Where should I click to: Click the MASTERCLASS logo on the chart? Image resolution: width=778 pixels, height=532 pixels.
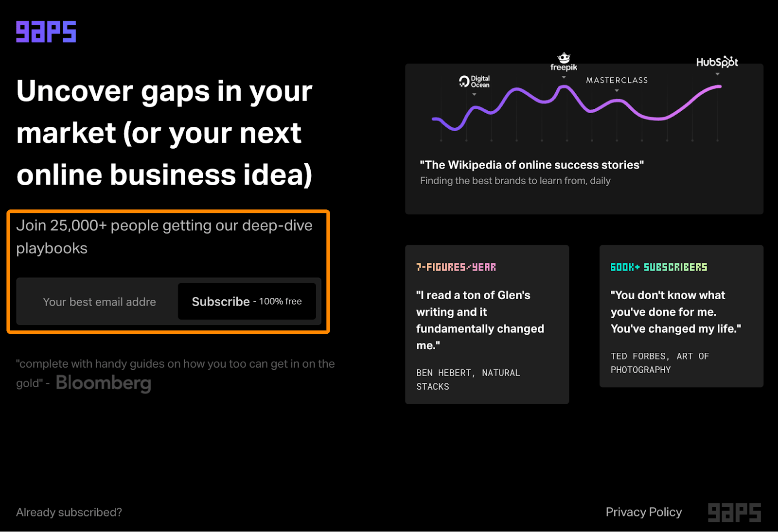pos(617,80)
